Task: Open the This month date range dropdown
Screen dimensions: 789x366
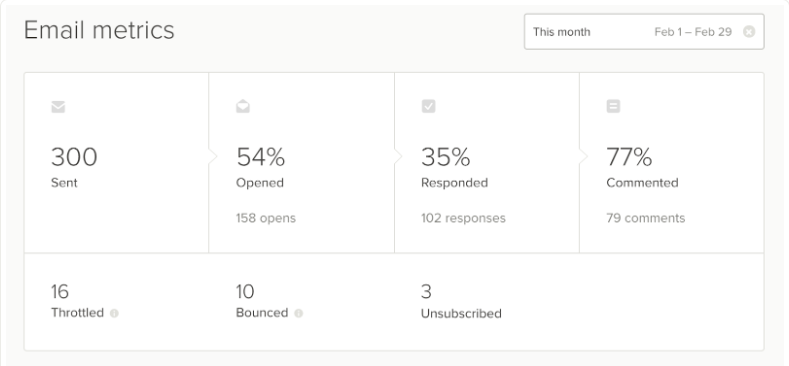Action: tap(644, 32)
